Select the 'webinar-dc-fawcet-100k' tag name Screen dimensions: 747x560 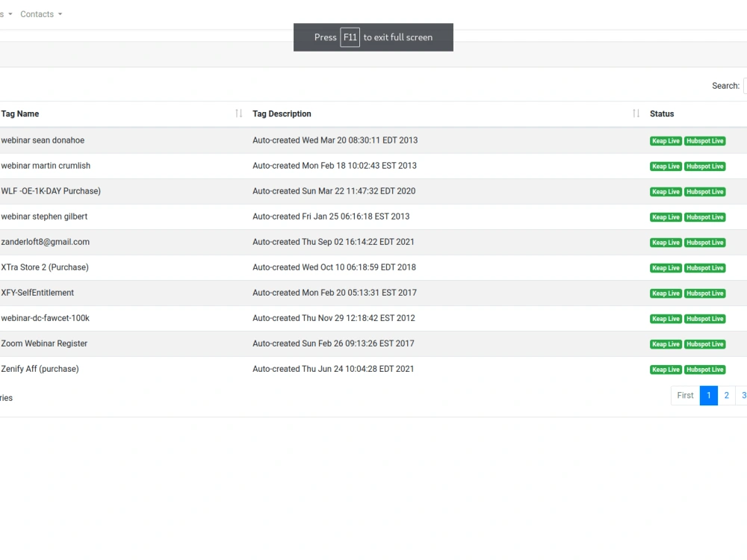click(x=46, y=318)
